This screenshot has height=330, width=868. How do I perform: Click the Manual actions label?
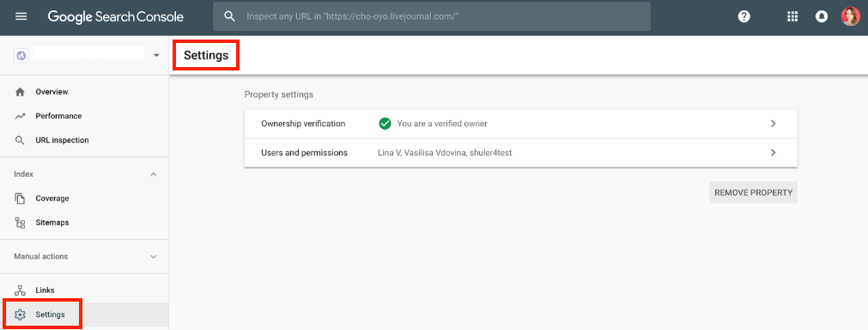41,257
